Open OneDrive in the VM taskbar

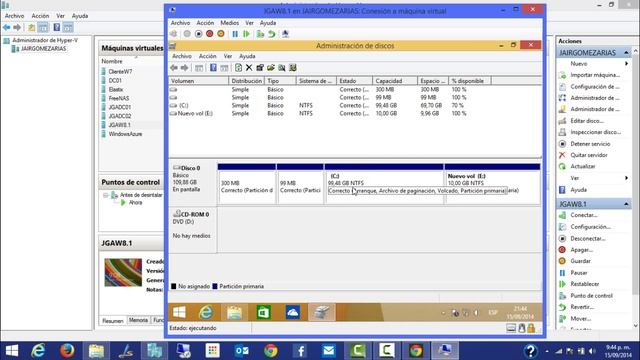pyautogui.click(x=293, y=313)
